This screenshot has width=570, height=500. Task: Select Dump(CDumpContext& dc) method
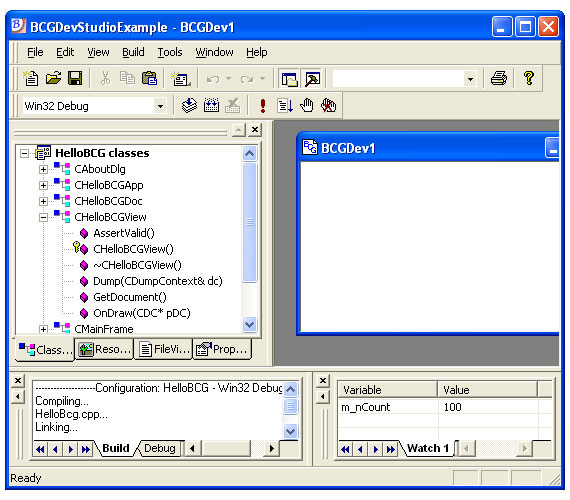pos(157,281)
